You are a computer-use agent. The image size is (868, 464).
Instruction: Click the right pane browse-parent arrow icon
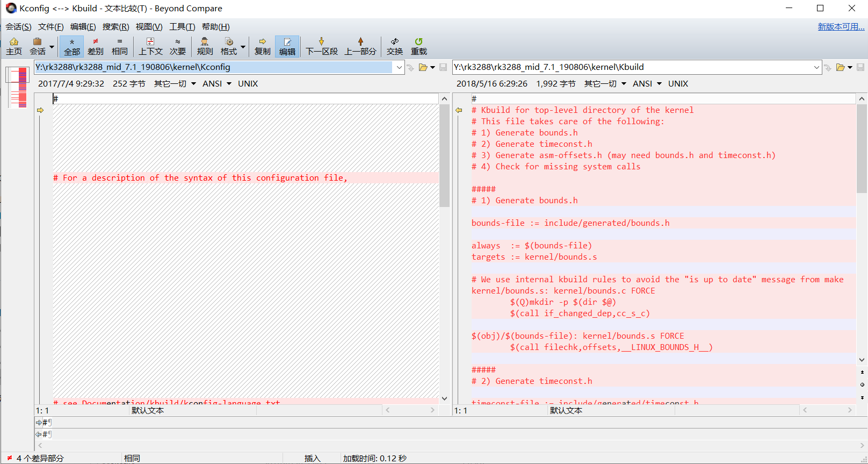(828, 67)
